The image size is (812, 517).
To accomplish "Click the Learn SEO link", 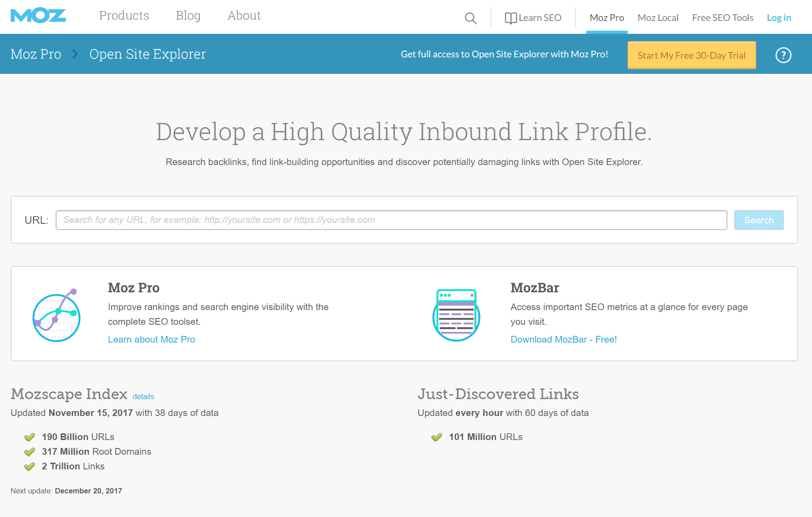I will [x=540, y=18].
